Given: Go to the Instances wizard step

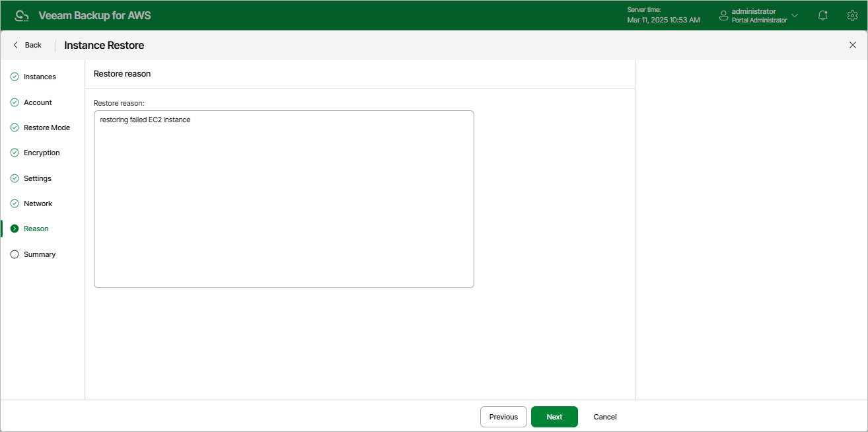Looking at the screenshot, I should 40,77.
